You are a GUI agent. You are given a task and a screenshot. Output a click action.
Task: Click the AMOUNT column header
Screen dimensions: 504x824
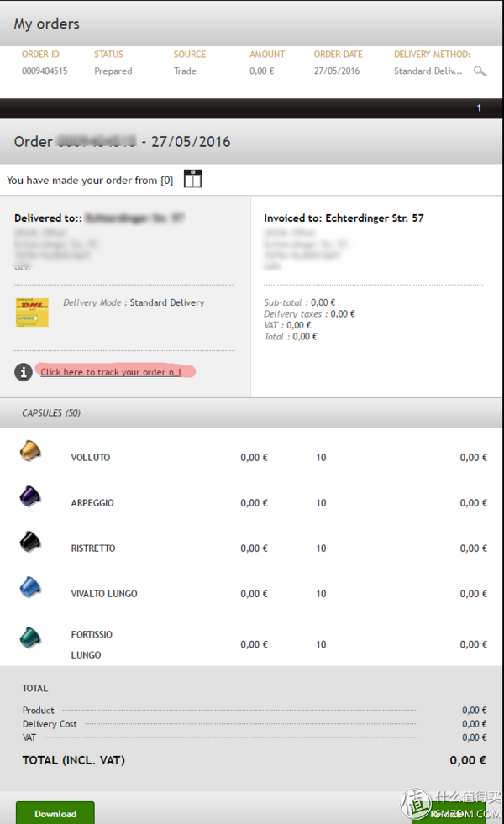coord(267,54)
